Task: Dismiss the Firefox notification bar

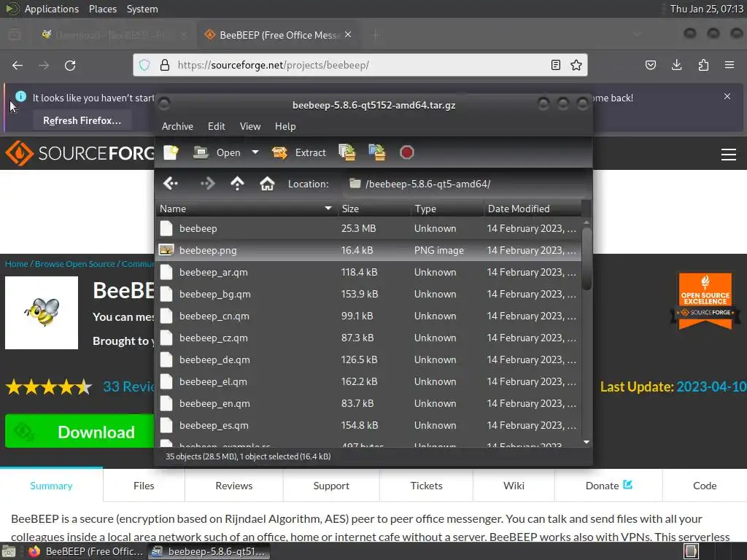Action: tap(727, 96)
